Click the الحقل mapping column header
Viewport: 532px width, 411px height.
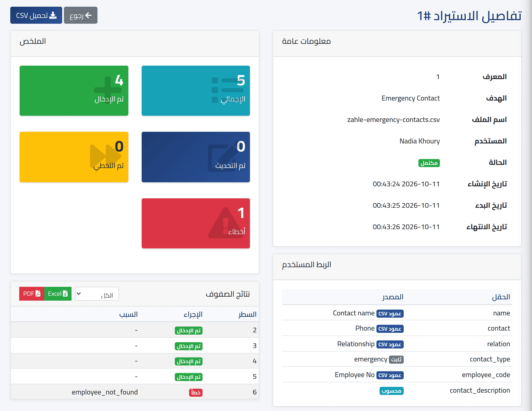point(501,297)
